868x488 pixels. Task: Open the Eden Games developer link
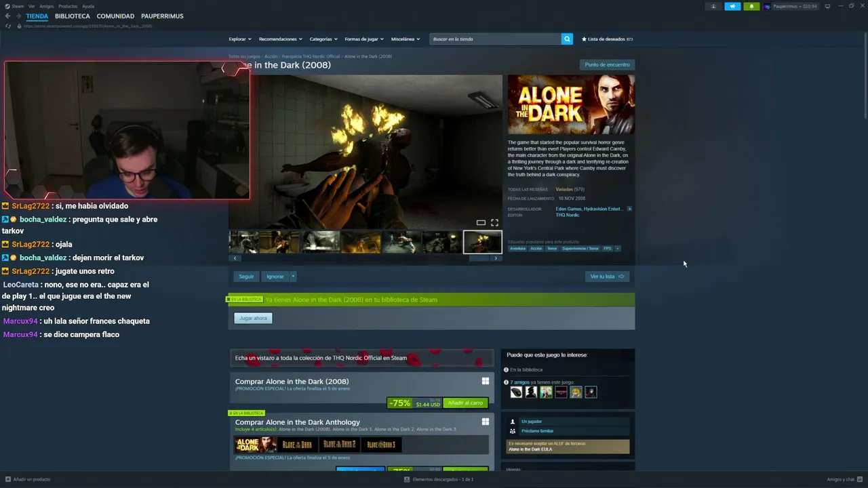pyautogui.click(x=568, y=209)
